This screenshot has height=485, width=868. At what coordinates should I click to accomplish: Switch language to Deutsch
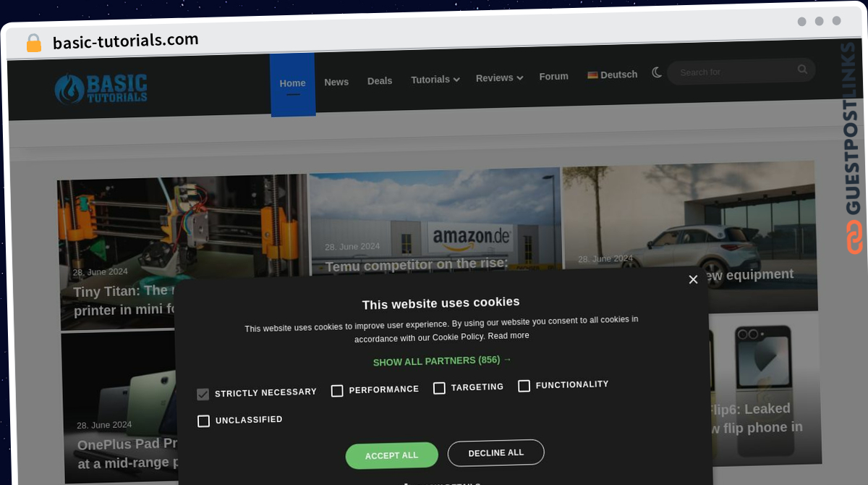[612, 75]
